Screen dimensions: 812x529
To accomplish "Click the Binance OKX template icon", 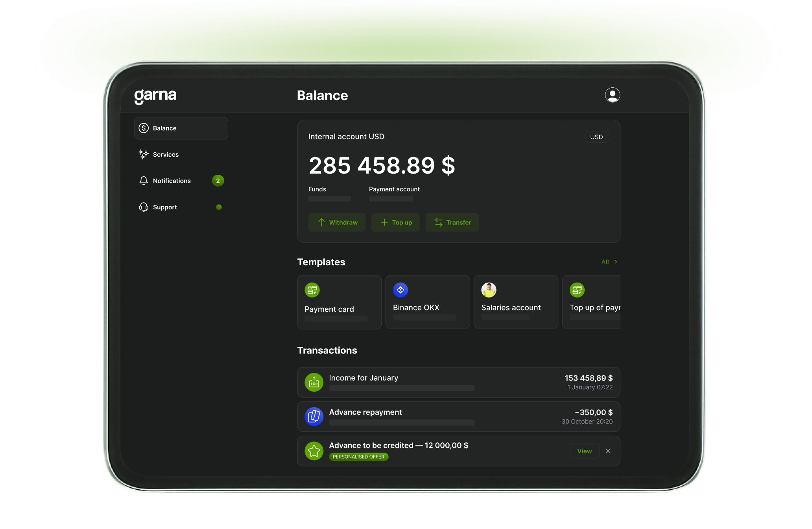I will [x=400, y=290].
